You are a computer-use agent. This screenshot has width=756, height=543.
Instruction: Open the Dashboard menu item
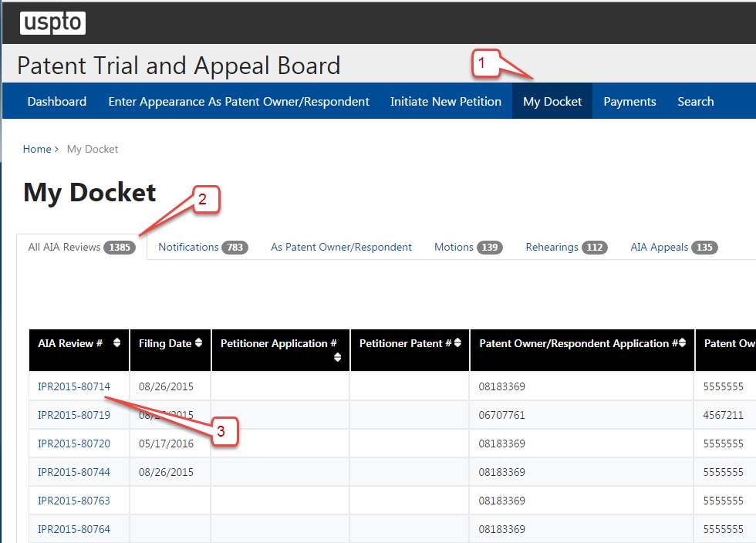coord(57,102)
